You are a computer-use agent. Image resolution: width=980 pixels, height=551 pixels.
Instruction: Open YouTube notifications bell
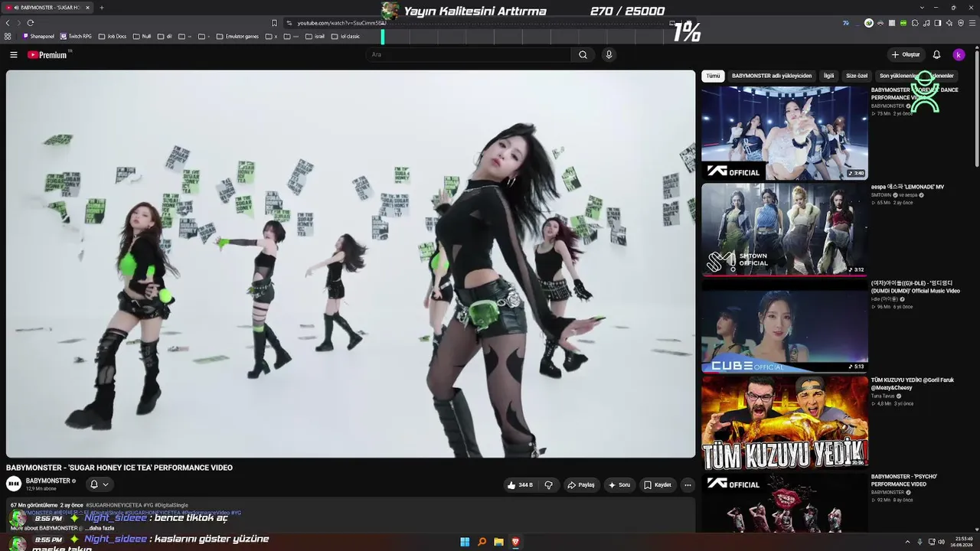(x=936, y=54)
